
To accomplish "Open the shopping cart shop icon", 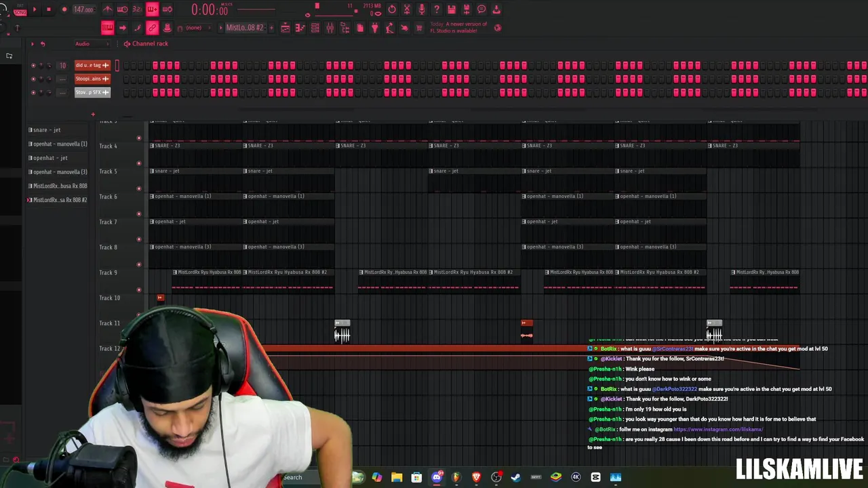I will (x=420, y=28).
